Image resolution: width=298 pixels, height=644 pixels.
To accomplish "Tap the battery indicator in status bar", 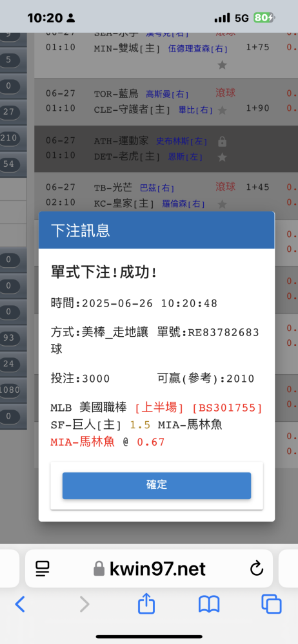I will (264, 17).
